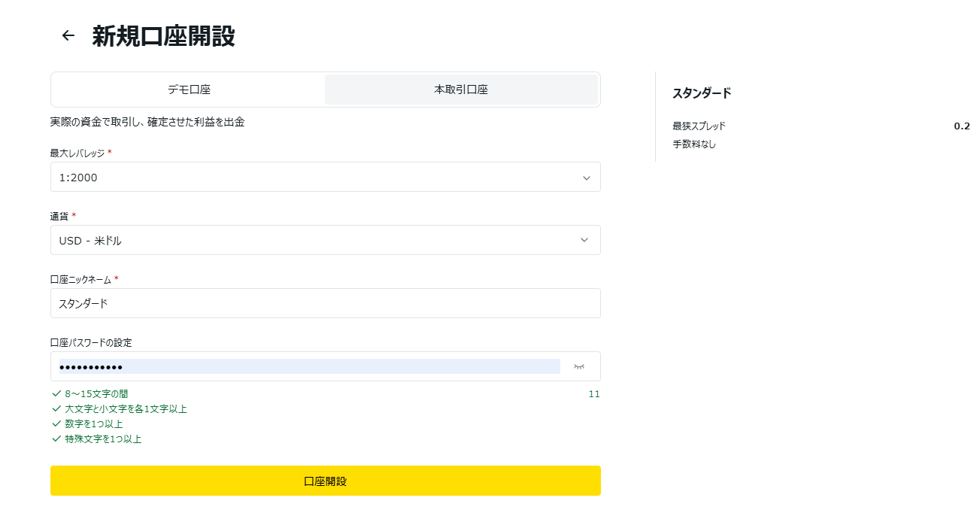Select the 本取引口座 tab

[x=461, y=90]
